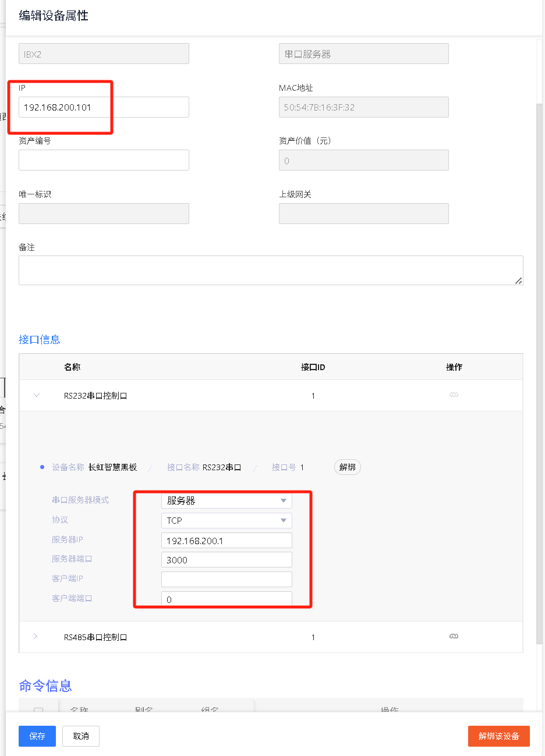Click the 解绑 button beside 接口号

(x=347, y=467)
